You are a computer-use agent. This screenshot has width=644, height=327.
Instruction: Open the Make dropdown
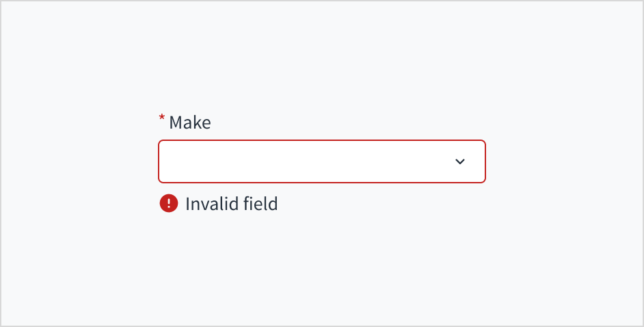(x=321, y=161)
